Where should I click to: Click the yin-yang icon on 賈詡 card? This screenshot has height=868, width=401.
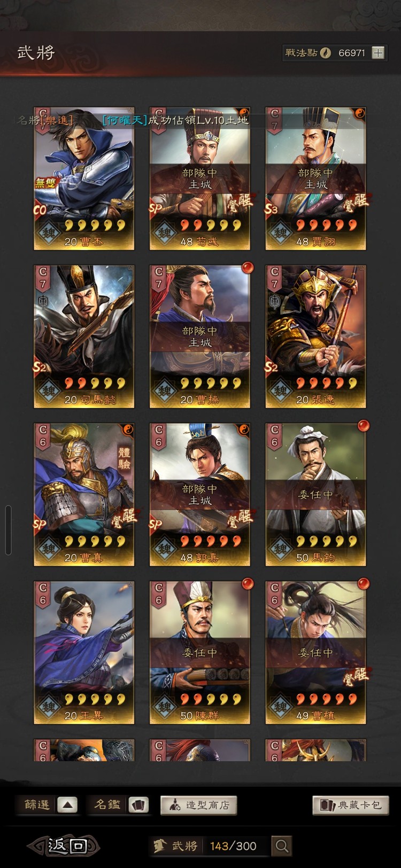click(360, 113)
